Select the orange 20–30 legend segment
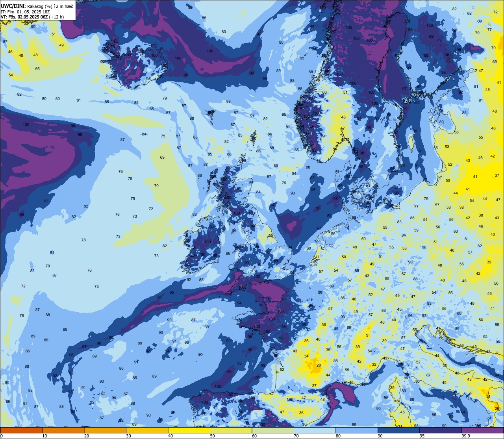Viewport: 504px width, 439px height. tap(105, 430)
